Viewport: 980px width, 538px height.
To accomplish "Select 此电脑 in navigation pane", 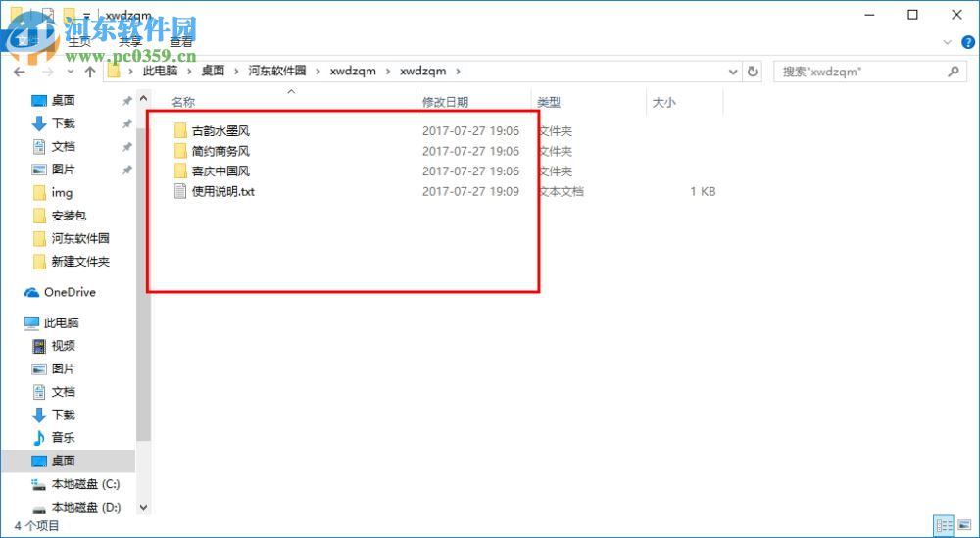I will click(x=61, y=323).
